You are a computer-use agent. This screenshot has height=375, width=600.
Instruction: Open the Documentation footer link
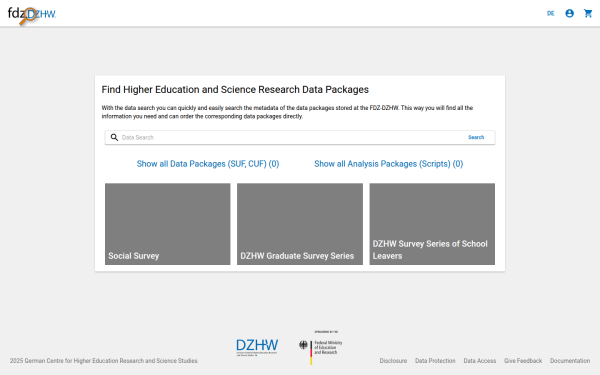pos(570,361)
